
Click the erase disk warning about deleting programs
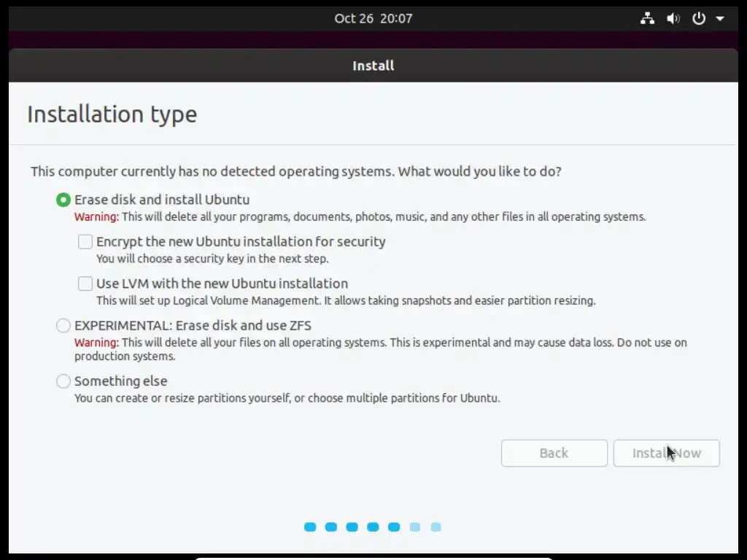click(x=360, y=217)
